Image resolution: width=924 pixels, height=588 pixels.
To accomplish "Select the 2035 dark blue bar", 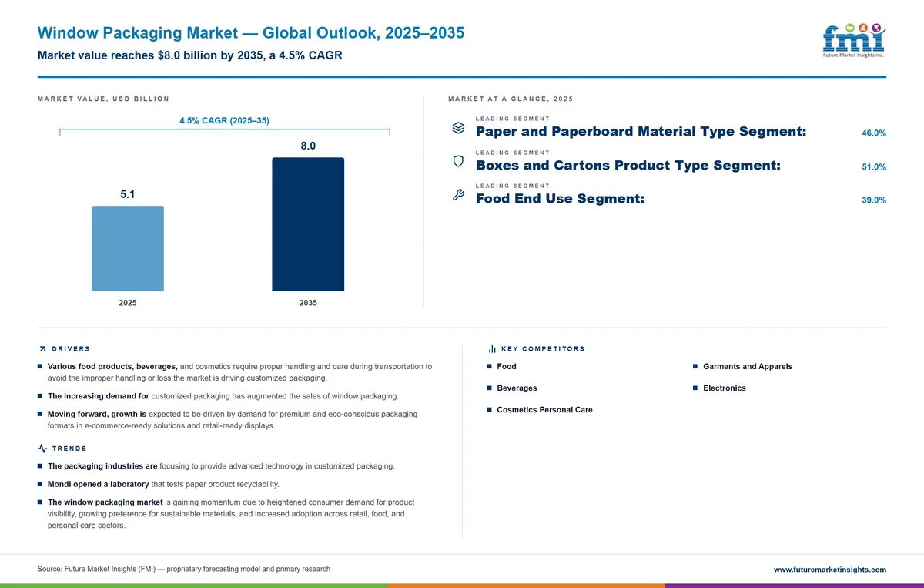I will click(308, 224).
